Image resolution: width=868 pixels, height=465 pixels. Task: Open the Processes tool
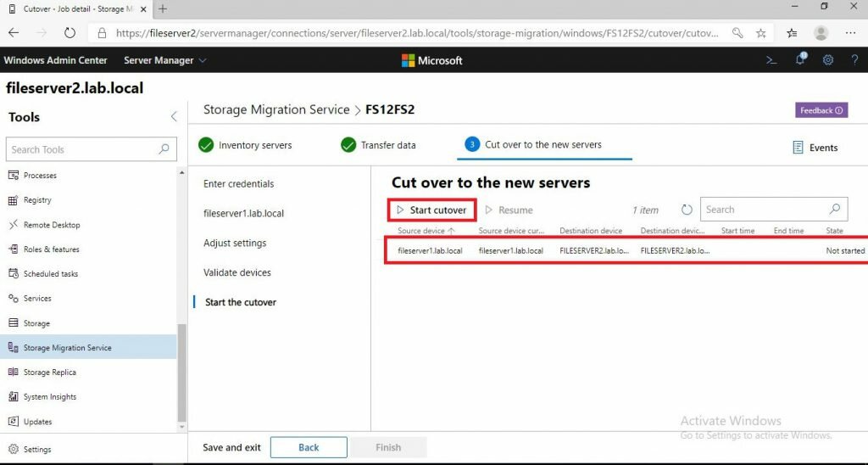click(40, 175)
